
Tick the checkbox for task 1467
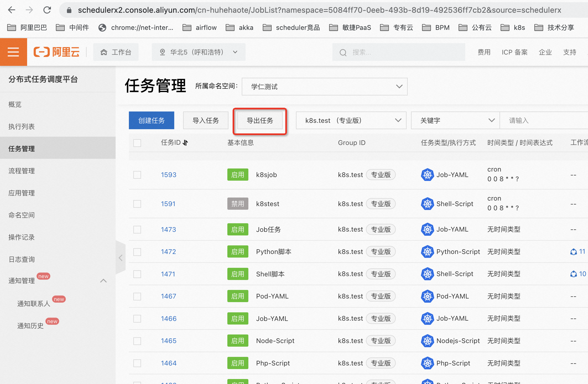[x=137, y=296]
